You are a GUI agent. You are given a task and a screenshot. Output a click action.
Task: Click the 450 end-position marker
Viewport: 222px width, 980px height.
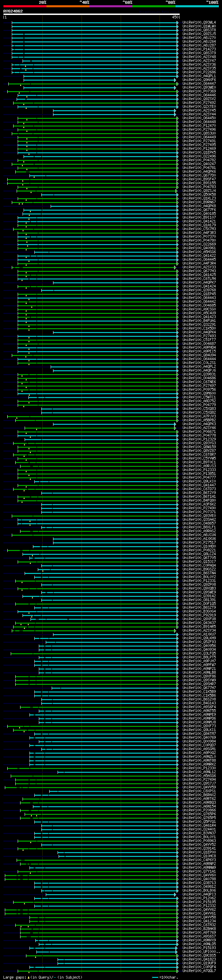coord(175,17)
